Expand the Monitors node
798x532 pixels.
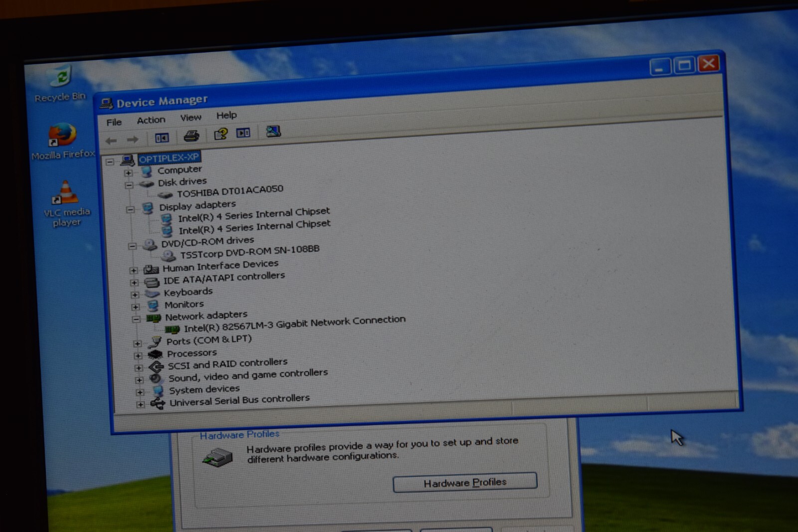135,307
